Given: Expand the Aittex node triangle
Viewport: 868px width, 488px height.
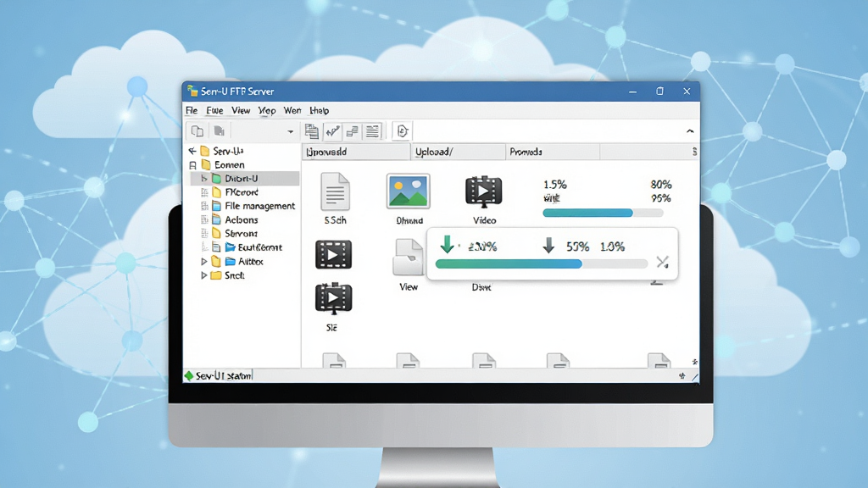Looking at the screenshot, I should [x=203, y=261].
